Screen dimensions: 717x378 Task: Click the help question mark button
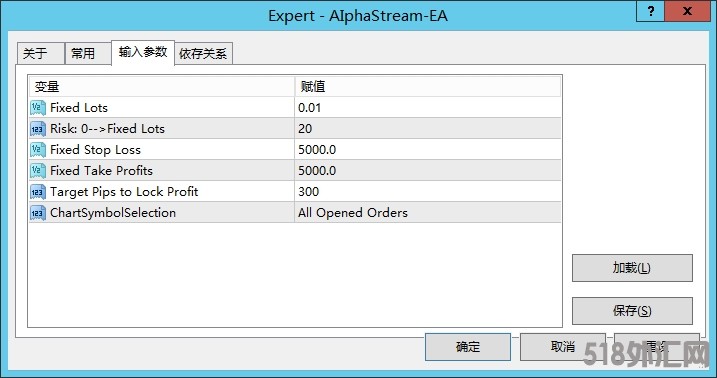tap(650, 11)
